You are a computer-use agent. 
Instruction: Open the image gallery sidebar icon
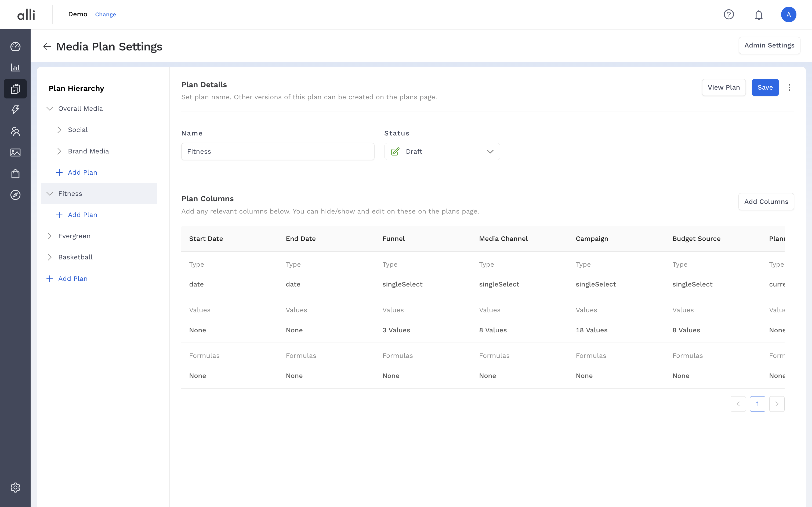15,153
